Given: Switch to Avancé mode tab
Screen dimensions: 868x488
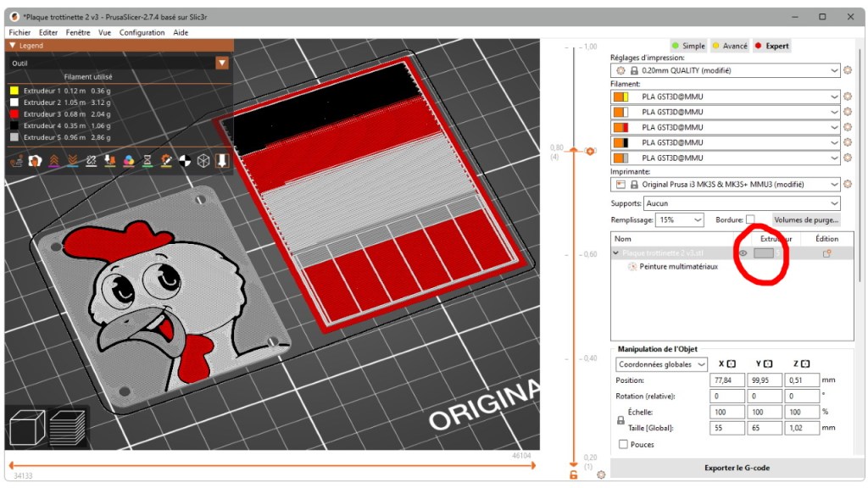Looking at the screenshot, I should point(729,46).
